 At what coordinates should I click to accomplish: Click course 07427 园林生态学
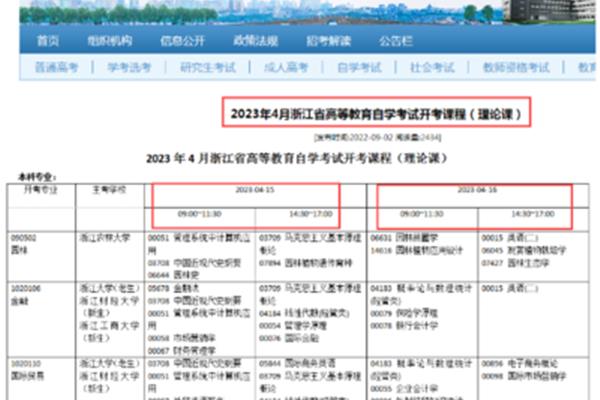[515, 263]
